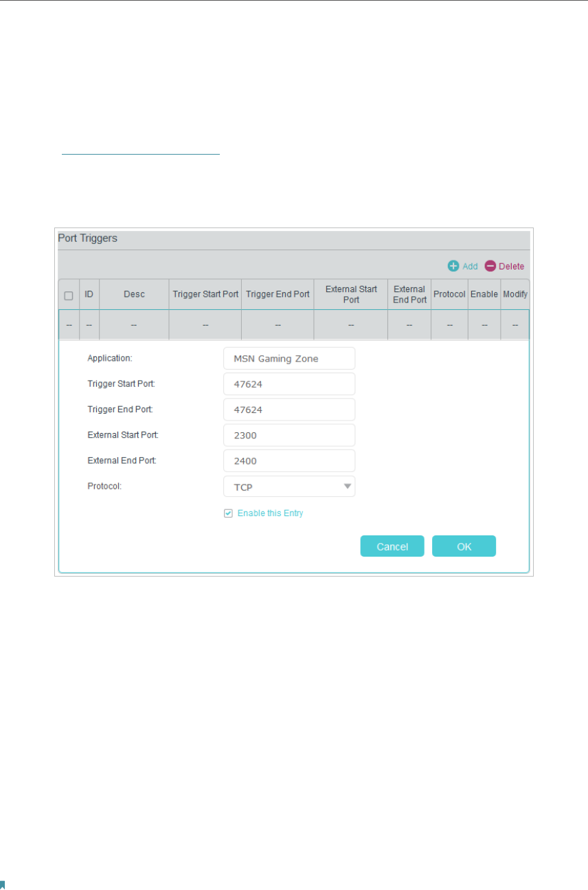This screenshot has width=588, height=890.
Task: Follow the underlined link above the panel
Action: 141,151
